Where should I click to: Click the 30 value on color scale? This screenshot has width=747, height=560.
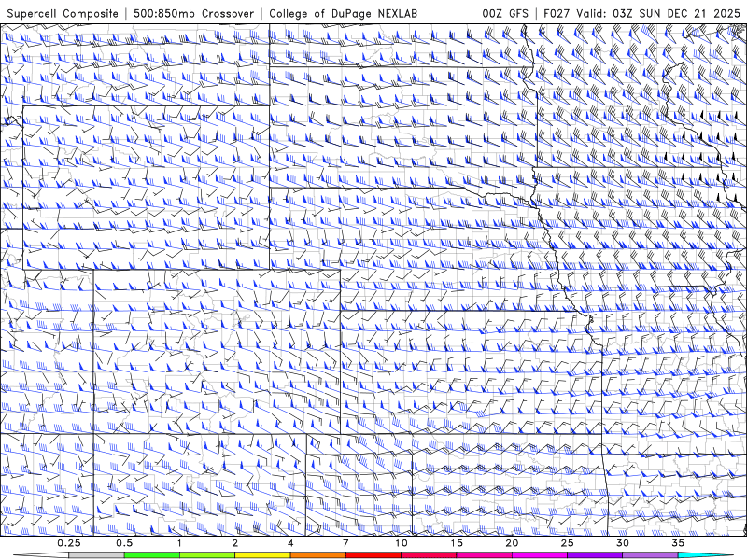pyautogui.click(x=623, y=543)
